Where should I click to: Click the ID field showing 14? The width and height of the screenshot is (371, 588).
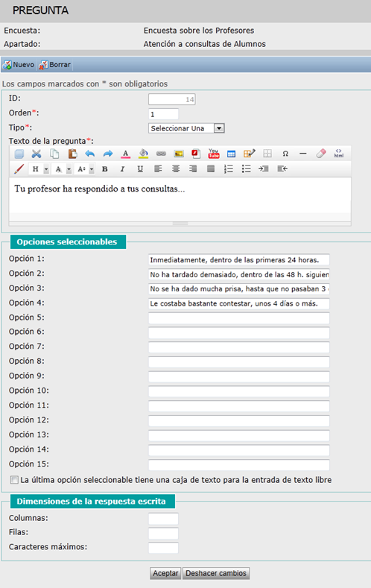point(171,99)
